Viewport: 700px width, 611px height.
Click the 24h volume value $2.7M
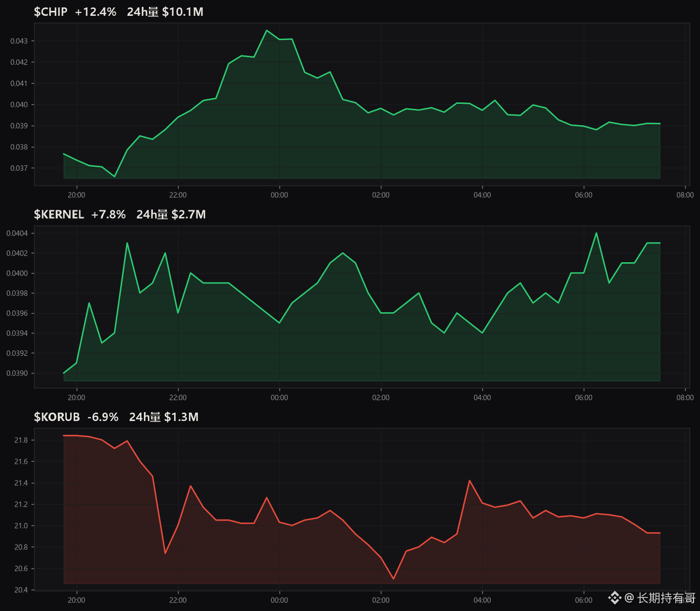pos(188,214)
